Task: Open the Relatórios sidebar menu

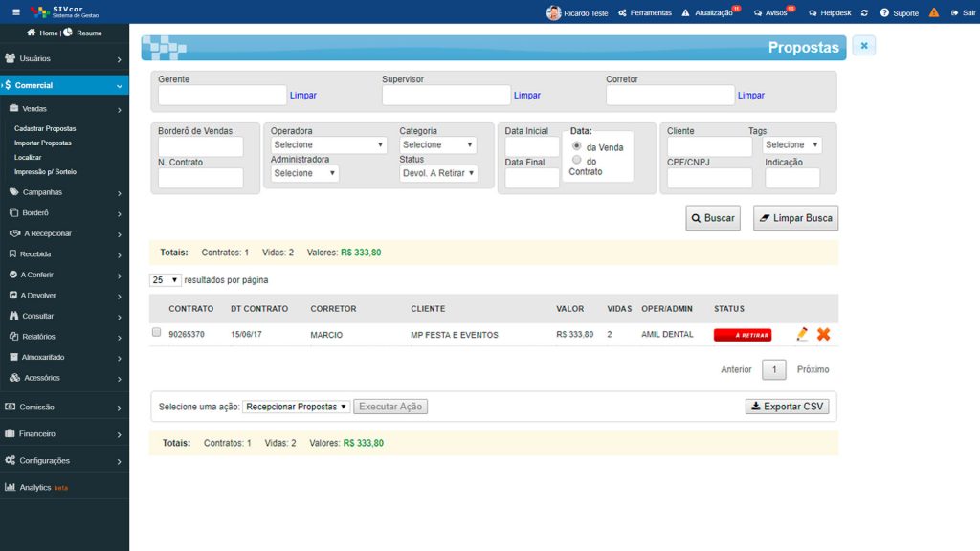Action: (64, 336)
